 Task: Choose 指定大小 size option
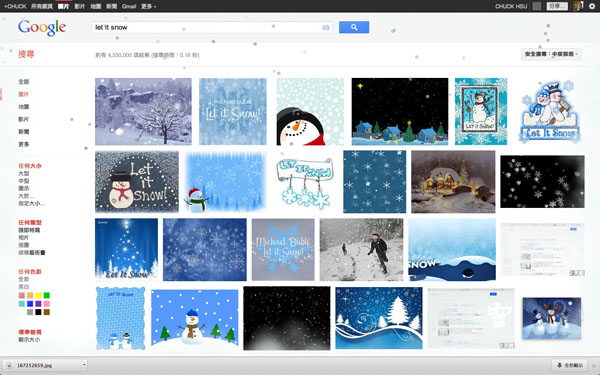pyautogui.click(x=32, y=204)
